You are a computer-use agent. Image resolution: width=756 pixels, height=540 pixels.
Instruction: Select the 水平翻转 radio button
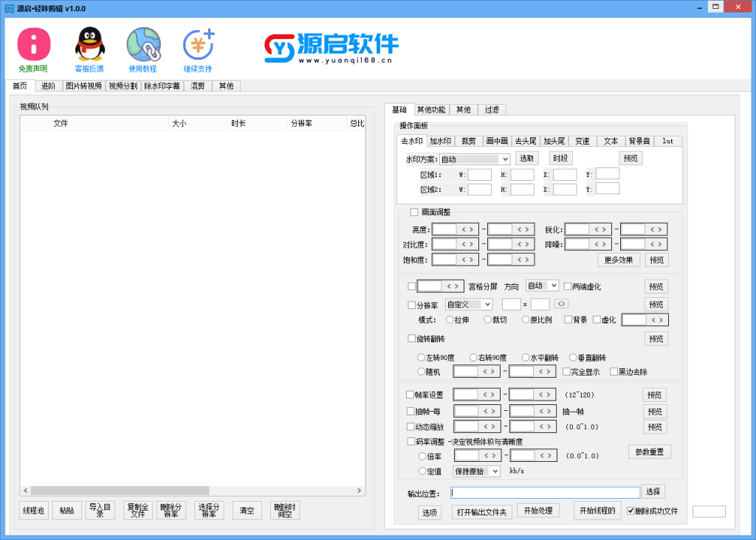coord(526,357)
